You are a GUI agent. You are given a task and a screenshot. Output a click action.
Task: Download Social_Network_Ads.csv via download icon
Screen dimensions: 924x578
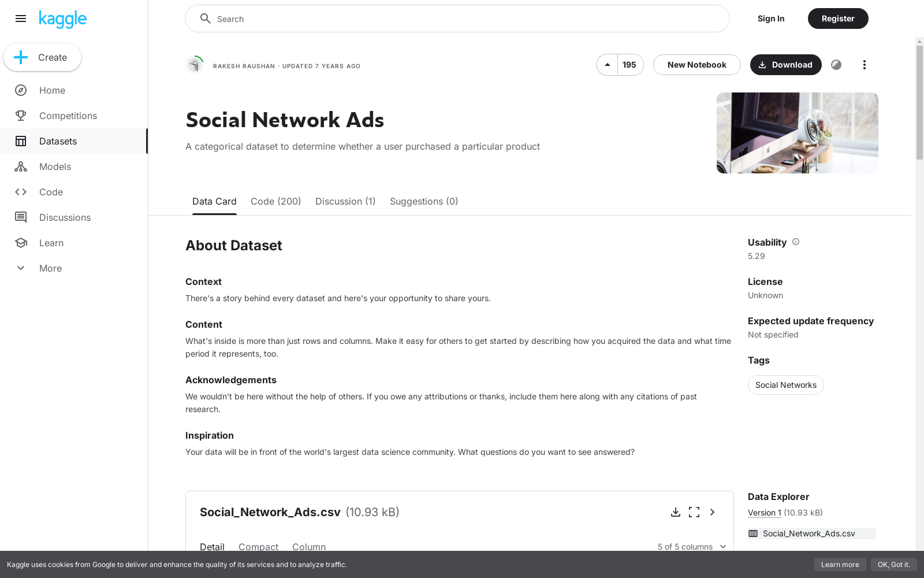pyautogui.click(x=676, y=512)
